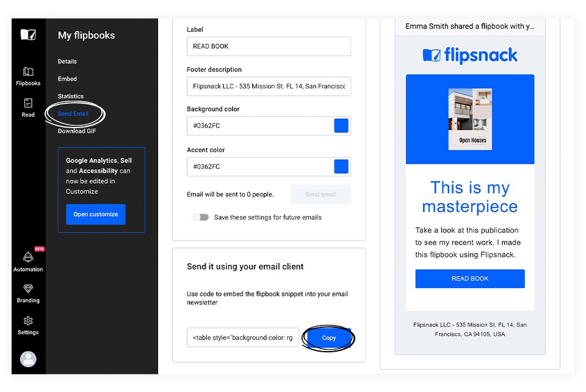586x392 pixels.
Task: Click the Copy button for embed code
Action: pos(329,338)
